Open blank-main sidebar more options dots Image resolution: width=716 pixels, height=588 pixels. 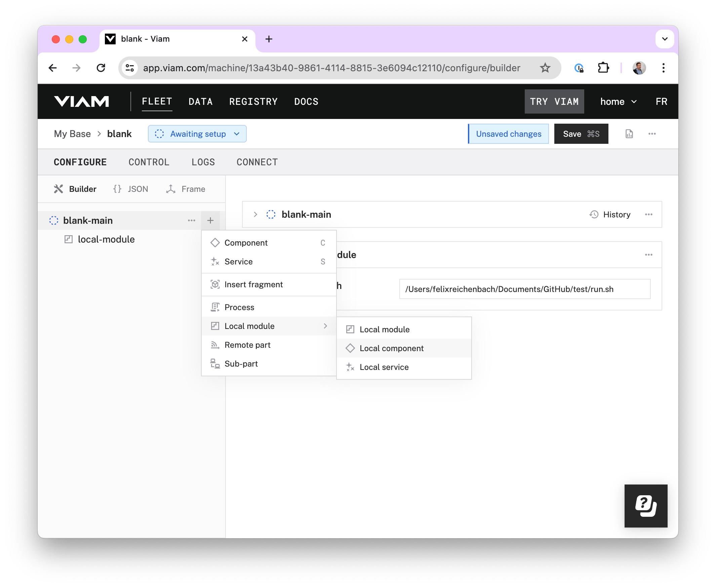pyautogui.click(x=192, y=220)
